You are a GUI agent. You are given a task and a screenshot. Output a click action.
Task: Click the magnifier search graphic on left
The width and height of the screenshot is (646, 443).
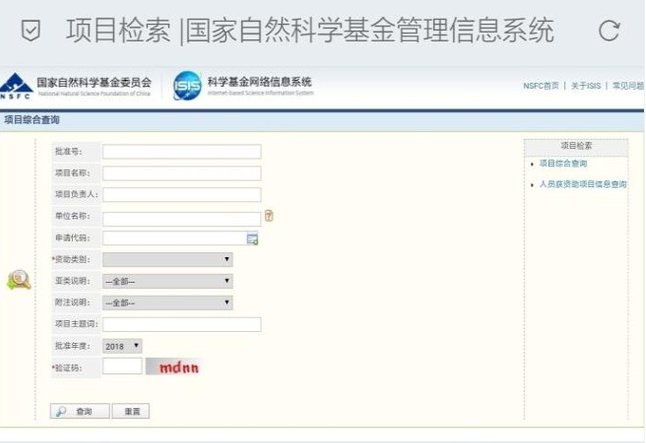tap(19, 280)
